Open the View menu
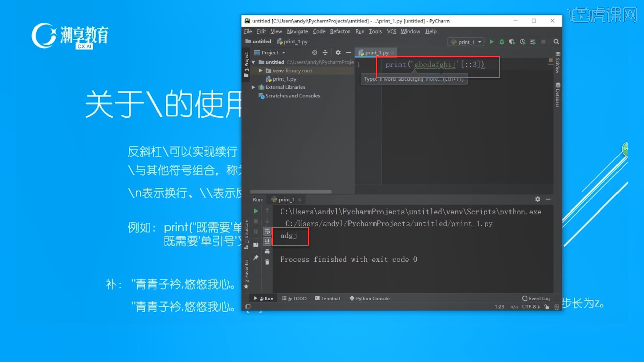 [276, 31]
